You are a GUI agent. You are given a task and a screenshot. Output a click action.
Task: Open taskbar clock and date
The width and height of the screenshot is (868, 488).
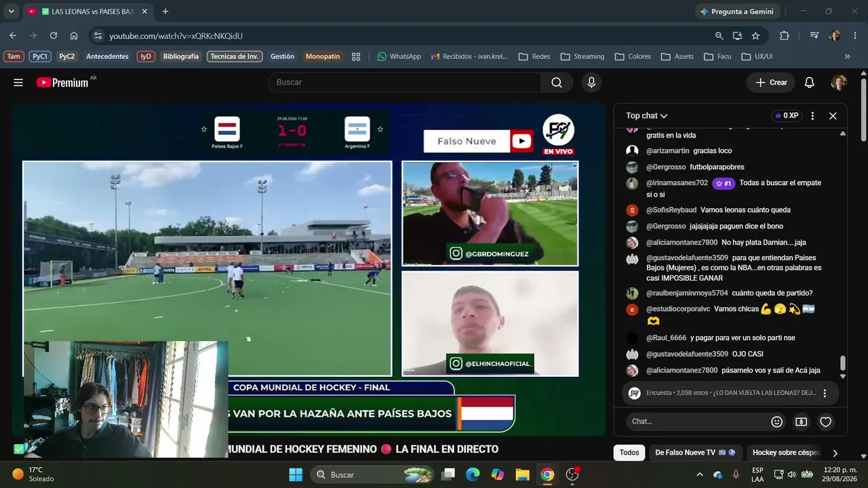click(x=839, y=474)
